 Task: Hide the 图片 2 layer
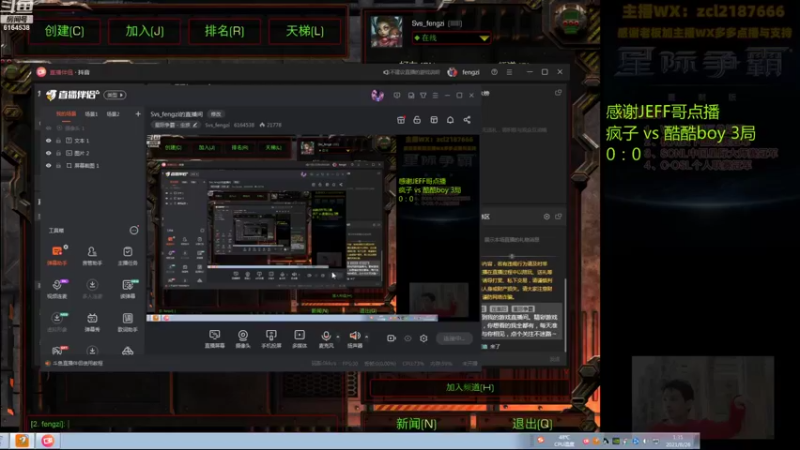click(x=48, y=153)
